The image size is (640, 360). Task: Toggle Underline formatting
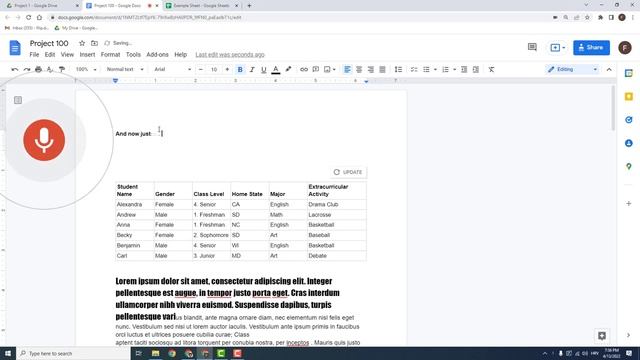264,69
